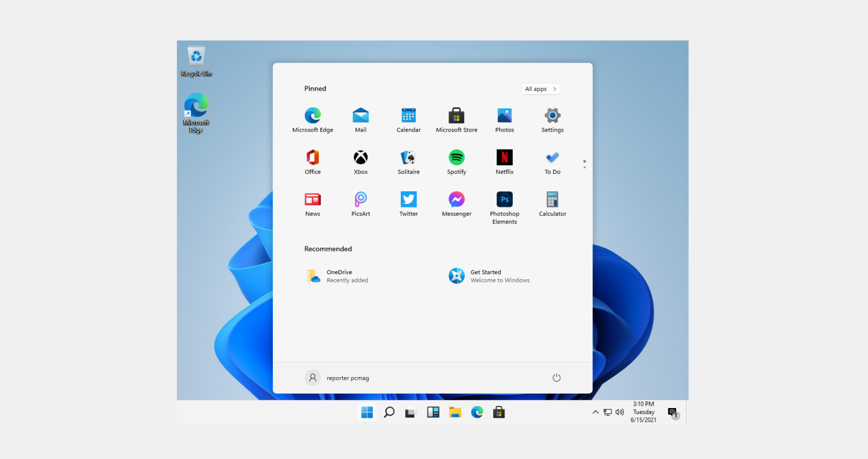This screenshot has width=868, height=459.
Task: Launch the Calculator app
Action: pyautogui.click(x=552, y=204)
